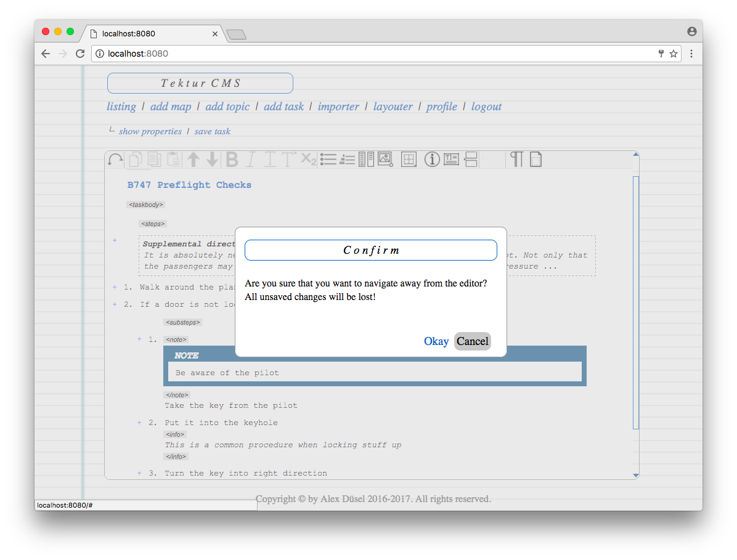
Task: Click editor scrollbar up arrow
Action: 636,155
